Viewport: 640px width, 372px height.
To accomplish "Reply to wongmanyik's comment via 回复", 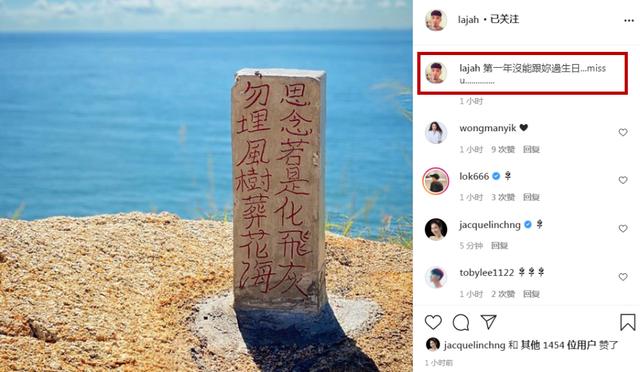I will [x=531, y=149].
